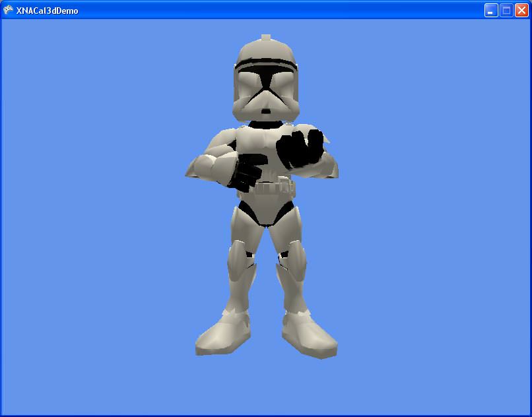The height and width of the screenshot is (417, 532).
Task: Click the XNACal3dDemo app icon in title bar
Action: (x=8, y=10)
